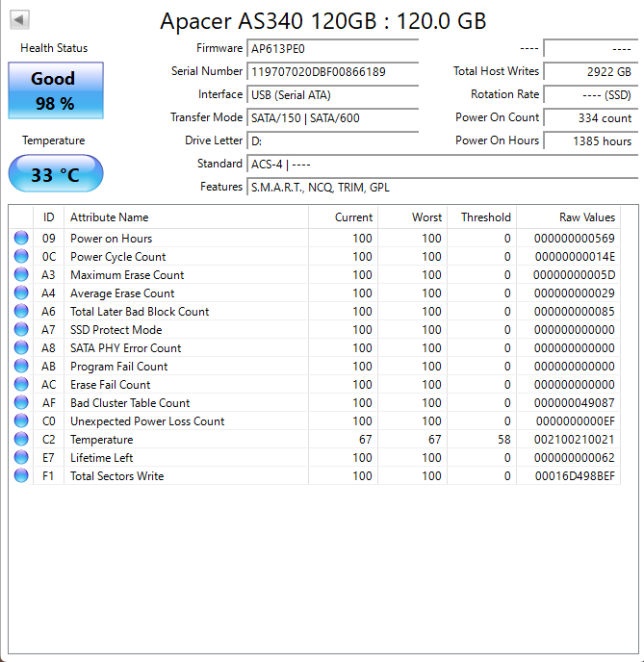The height and width of the screenshot is (662, 644).
Task: Click the status orb for SATA PHY Error Count
Action: 21,347
